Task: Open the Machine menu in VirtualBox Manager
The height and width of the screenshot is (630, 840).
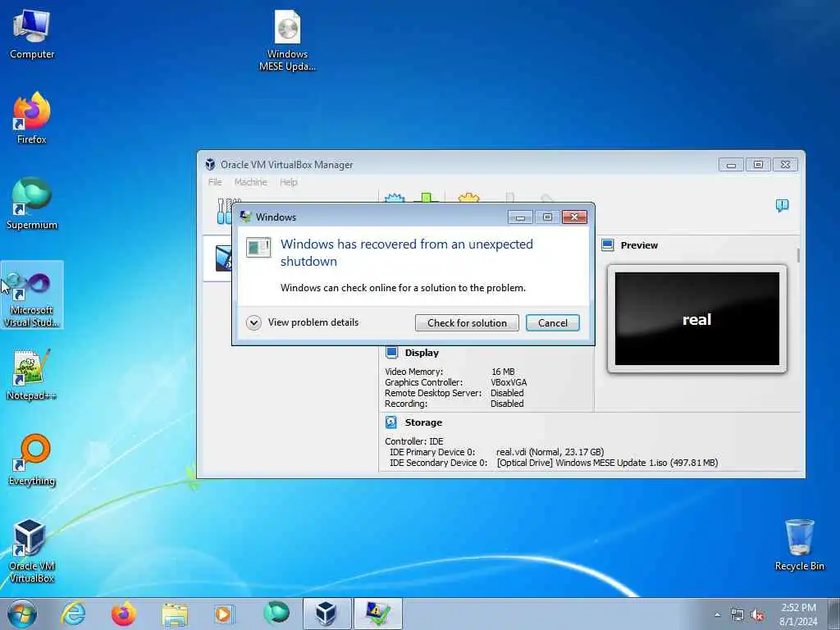Action: 251,182
